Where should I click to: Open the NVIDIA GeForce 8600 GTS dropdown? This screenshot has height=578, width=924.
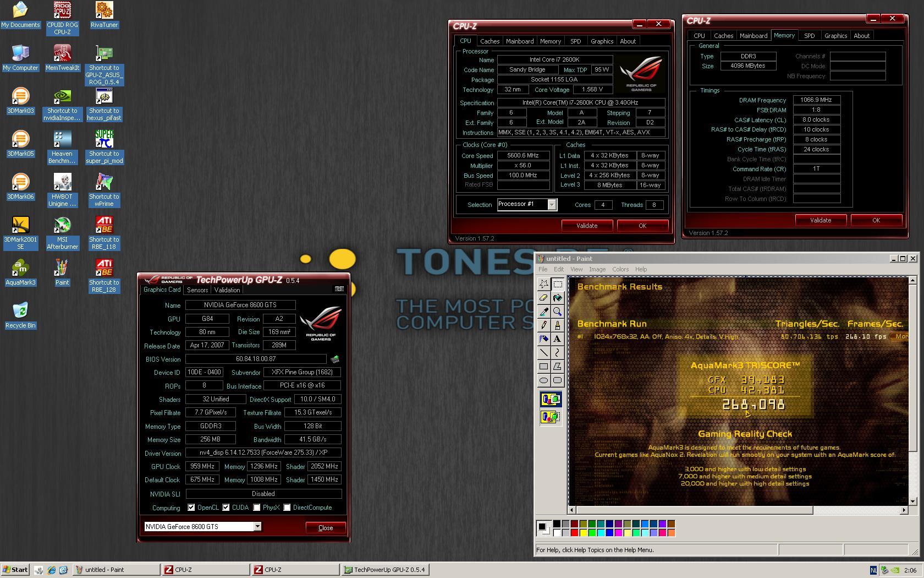pyautogui.click(x=257, y=527)
